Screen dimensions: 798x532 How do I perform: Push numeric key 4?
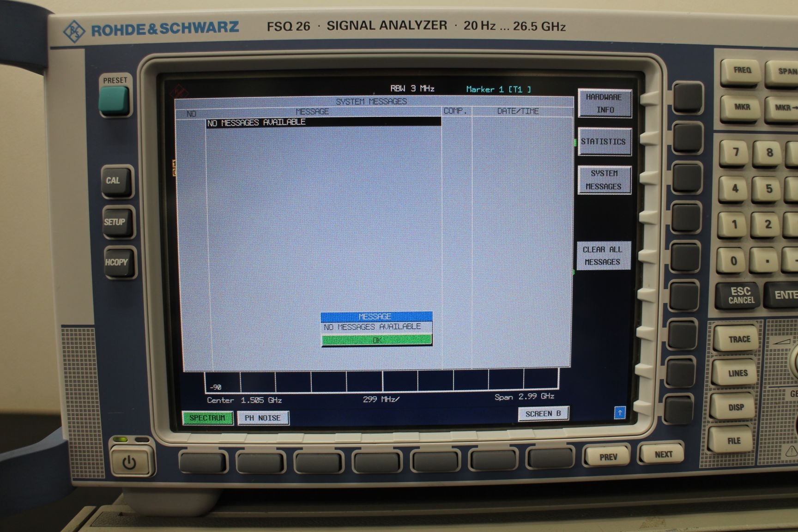tap(734, 189)
